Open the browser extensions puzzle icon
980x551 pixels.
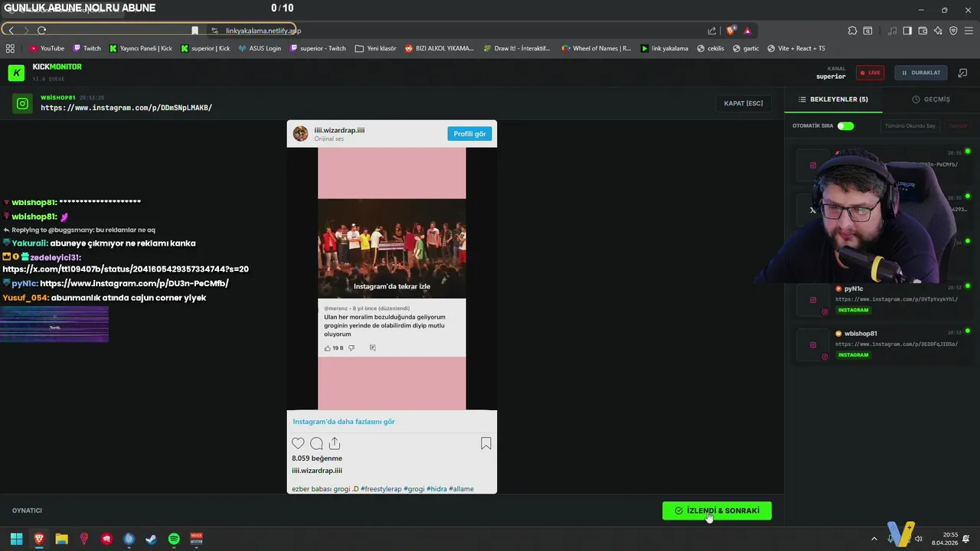pyautogui.click(x=852, y=31)
